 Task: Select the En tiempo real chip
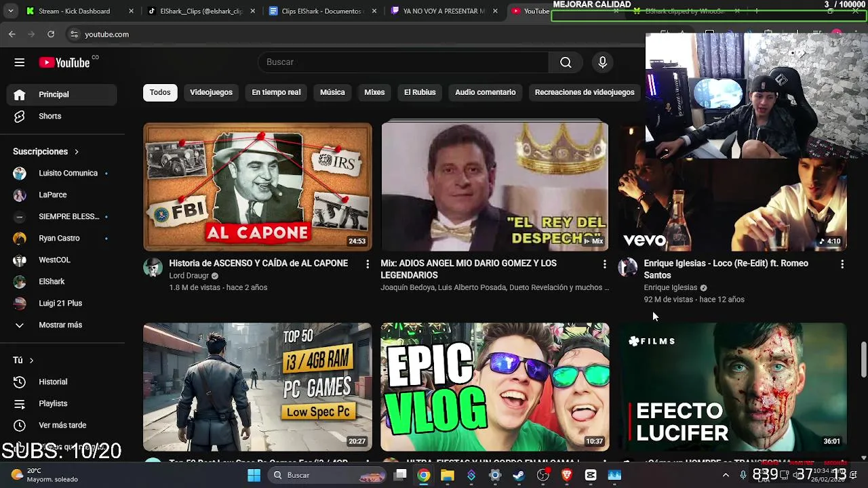[x=276, y=92]
